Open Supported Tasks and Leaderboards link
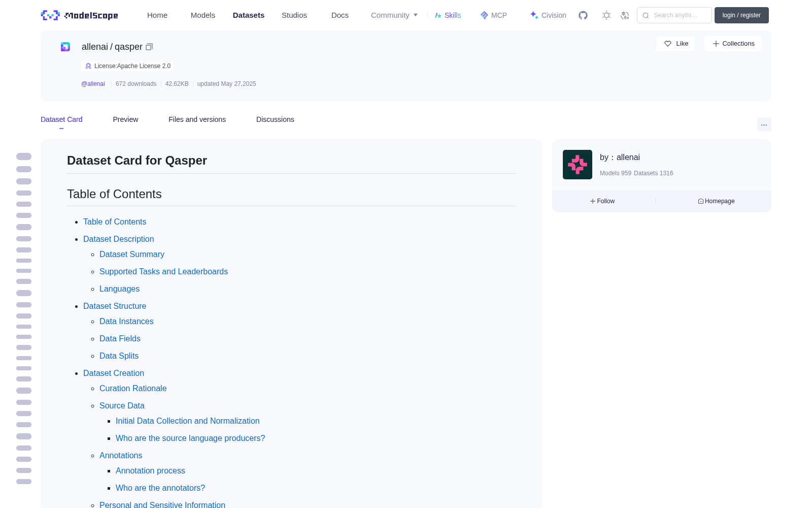 (x=163, y=271)
